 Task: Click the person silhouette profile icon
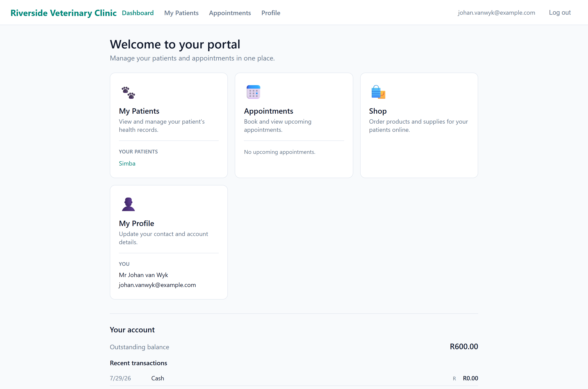tap(128, 204)
